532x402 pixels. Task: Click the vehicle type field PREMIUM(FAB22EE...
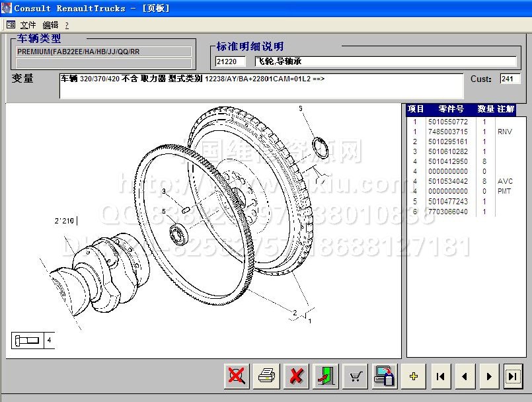[103, 52]
